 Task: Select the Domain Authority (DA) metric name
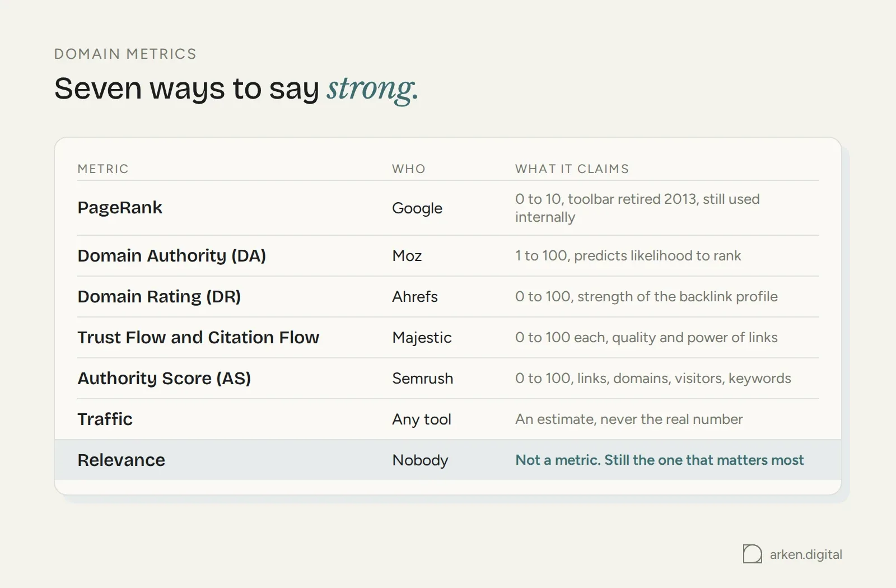coord(172,256)
